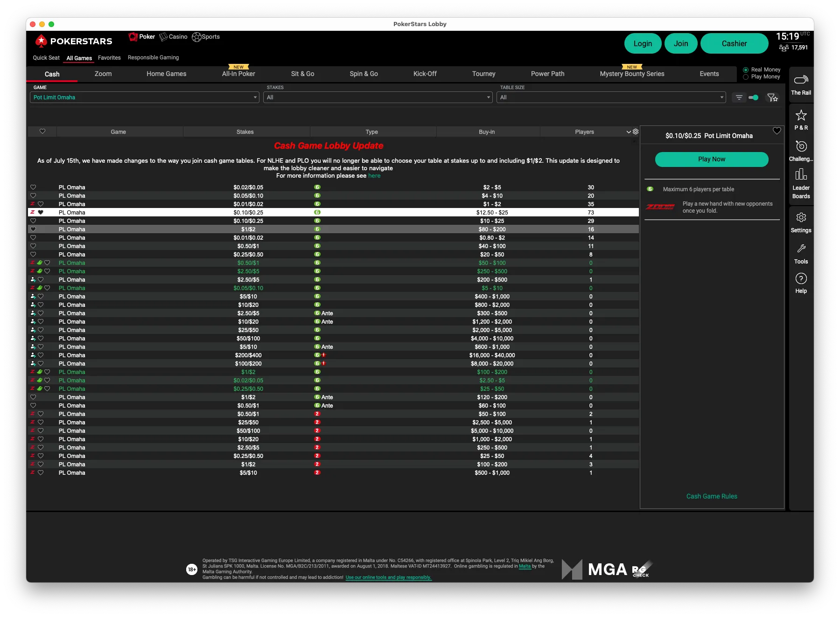
Task: Favorite the $0.25/$0.50 row with 8 players
Action: [33, 255]
